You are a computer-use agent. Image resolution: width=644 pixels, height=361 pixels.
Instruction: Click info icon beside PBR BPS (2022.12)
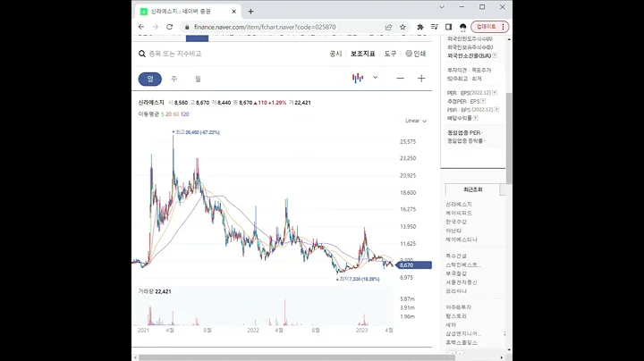point(496,110)
